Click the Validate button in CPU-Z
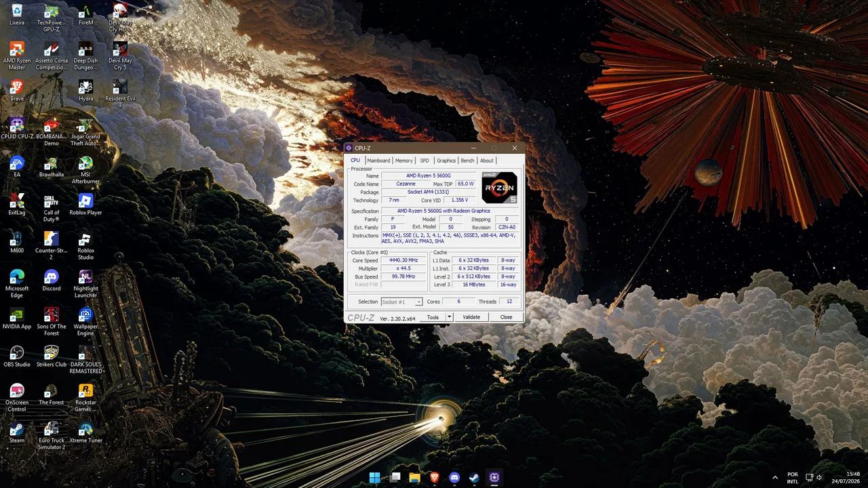Image resolution: width=868 pixels, height=488 pixels. (x=471, y=317)
